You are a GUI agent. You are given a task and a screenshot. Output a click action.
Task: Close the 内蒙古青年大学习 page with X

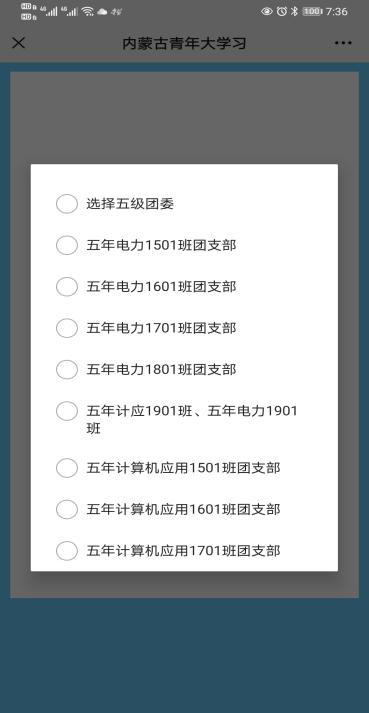18,43
